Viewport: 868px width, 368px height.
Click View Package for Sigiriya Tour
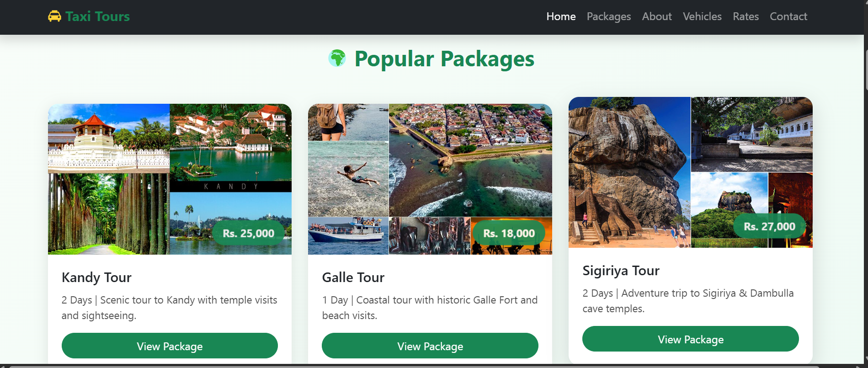tap(690, 339)
